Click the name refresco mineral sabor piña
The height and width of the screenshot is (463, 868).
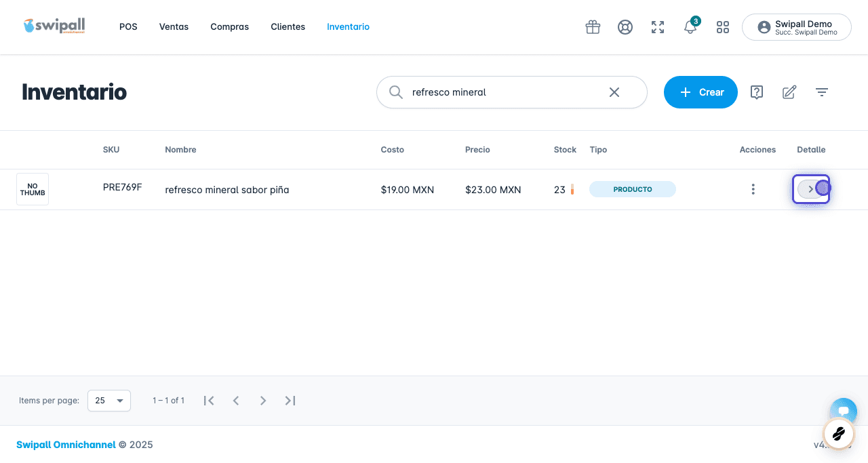pyautogui.click(x=227, y=190)
